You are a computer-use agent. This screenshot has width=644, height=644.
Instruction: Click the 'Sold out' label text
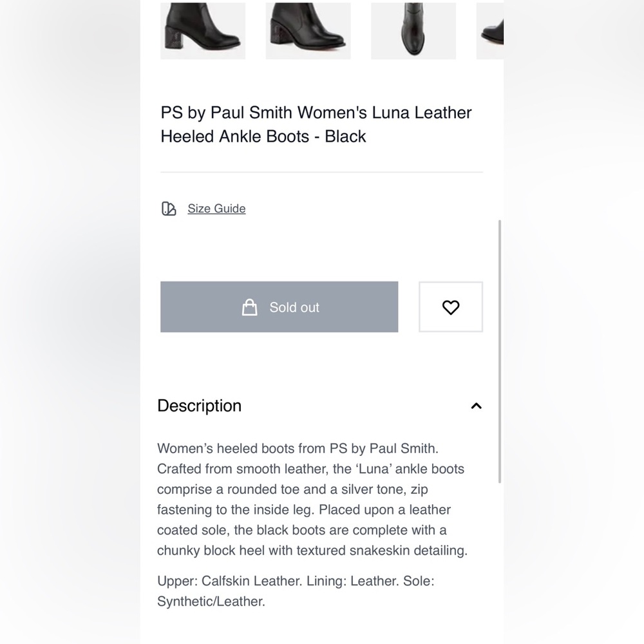(294, 307)
